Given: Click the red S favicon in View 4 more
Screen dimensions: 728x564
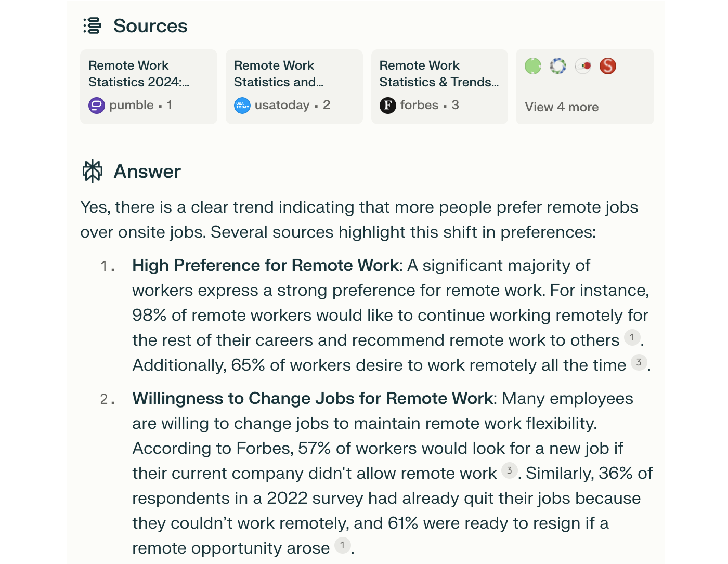Looking at the screenshot, I should (x=607, y=66).
